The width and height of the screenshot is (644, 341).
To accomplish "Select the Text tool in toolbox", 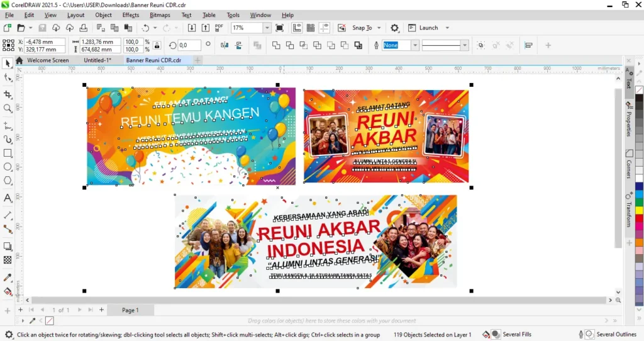I will (8, 198).
